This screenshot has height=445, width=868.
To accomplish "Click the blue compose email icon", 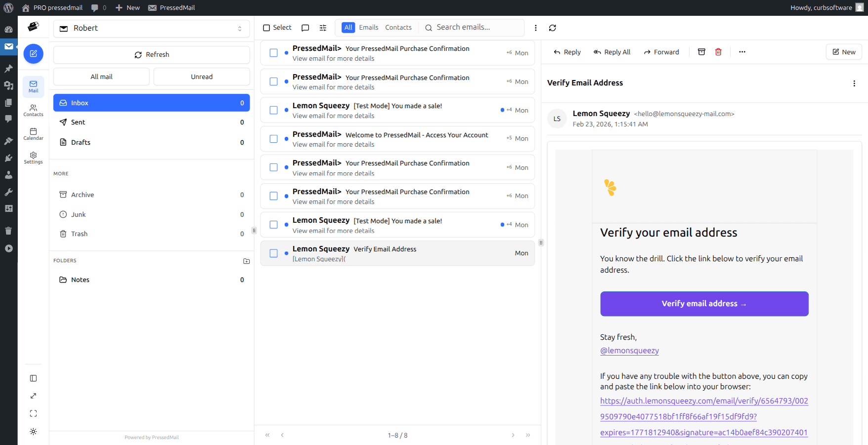I will (x=33, y=54).
